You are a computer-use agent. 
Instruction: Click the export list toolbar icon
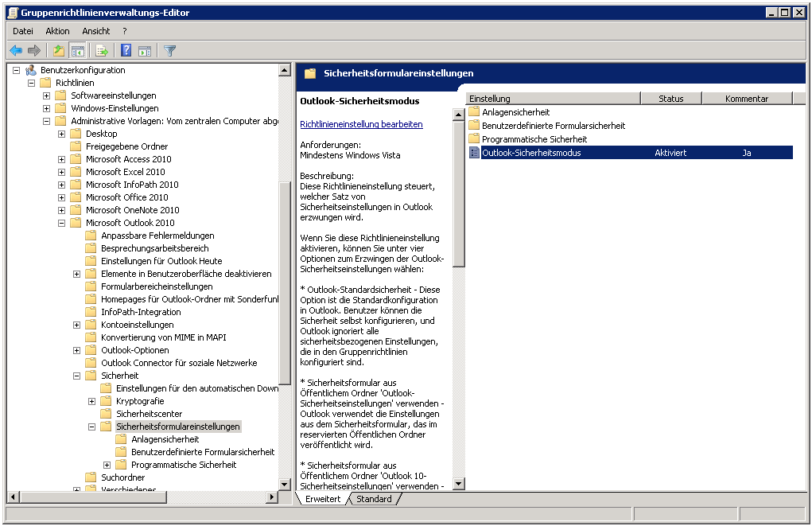(x=102, y=50)
